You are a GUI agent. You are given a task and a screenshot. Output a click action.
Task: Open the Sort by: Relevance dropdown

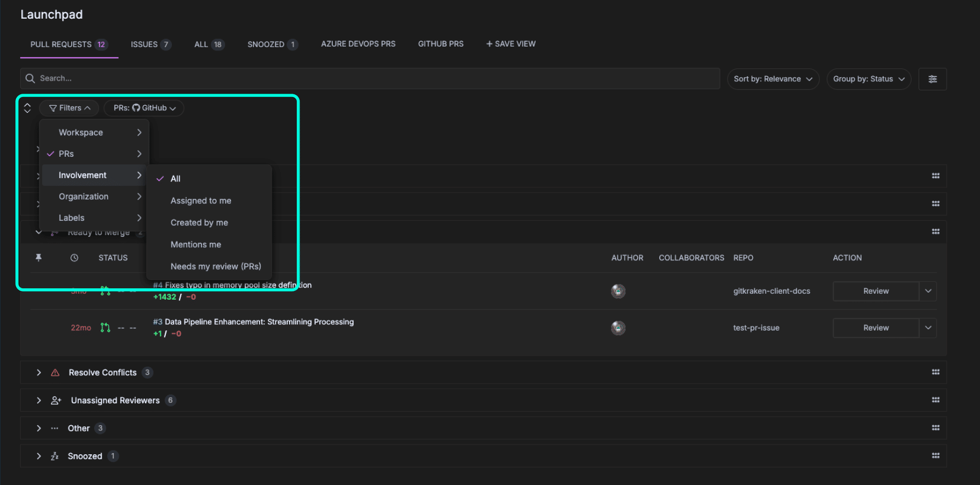[773, 79]
